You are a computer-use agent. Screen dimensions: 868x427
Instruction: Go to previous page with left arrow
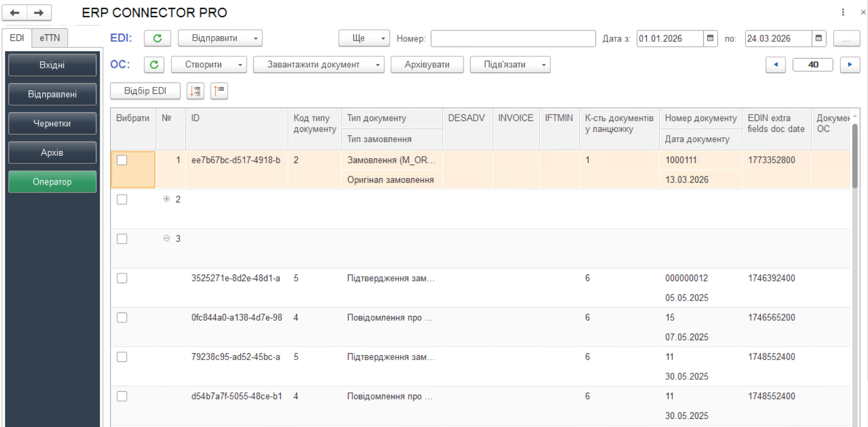(x=775, y=65)
